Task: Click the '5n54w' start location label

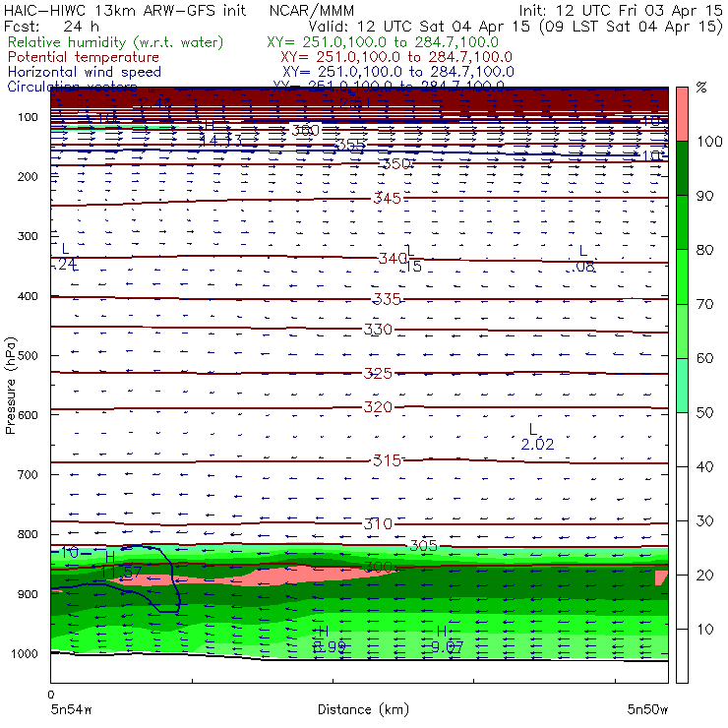Action: click(72, 709)
